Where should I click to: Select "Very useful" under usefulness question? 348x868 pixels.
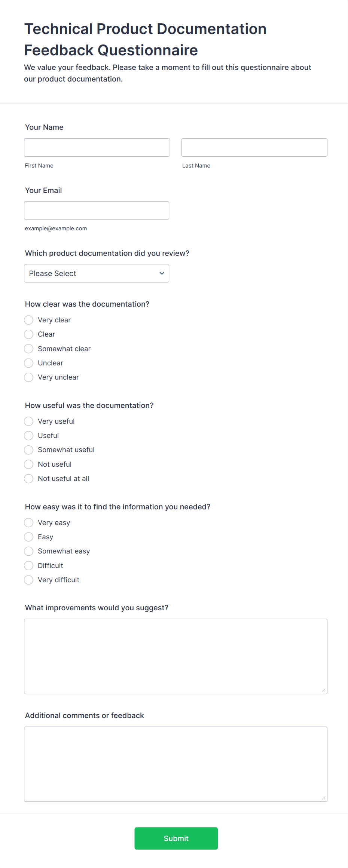(x=28, y=421)
